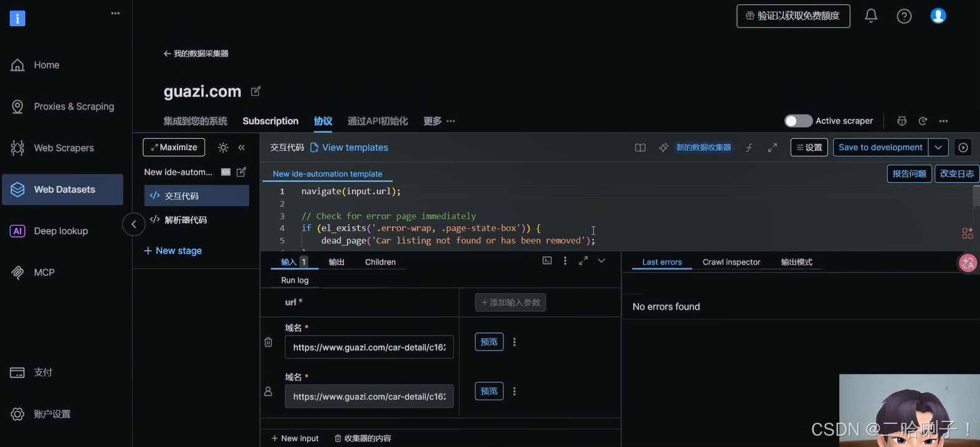Open the input panel vertical dots menu
The image size is (980, 447).
(x=565, y=261)
